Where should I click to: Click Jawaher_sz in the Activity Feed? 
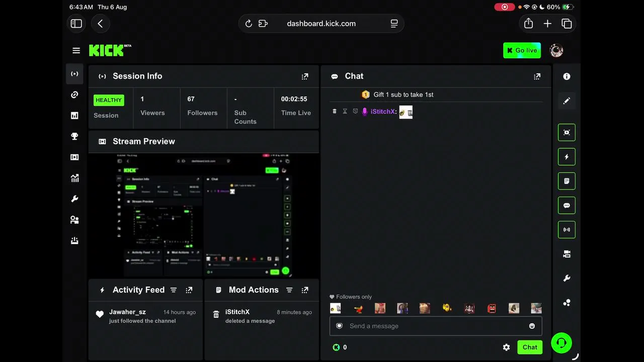127,312
